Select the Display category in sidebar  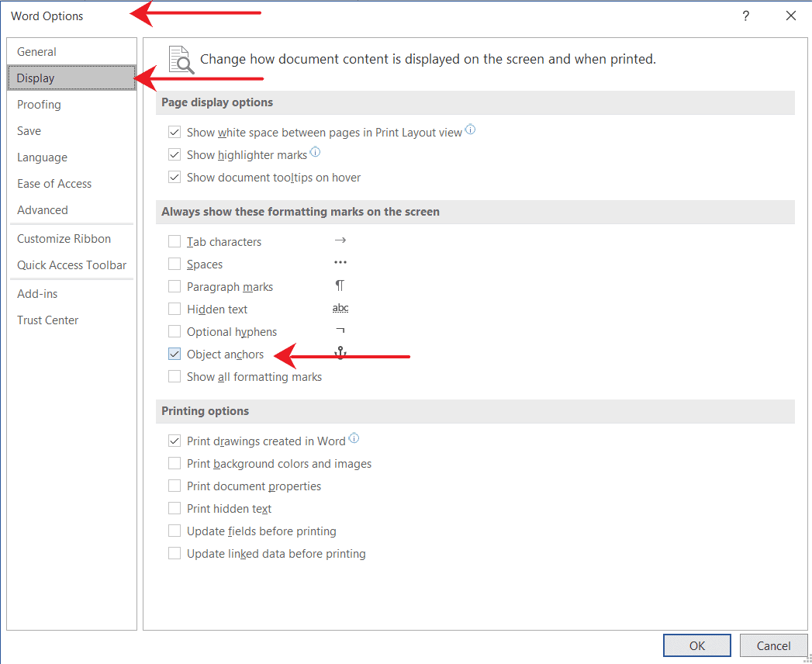click(71, 78)
